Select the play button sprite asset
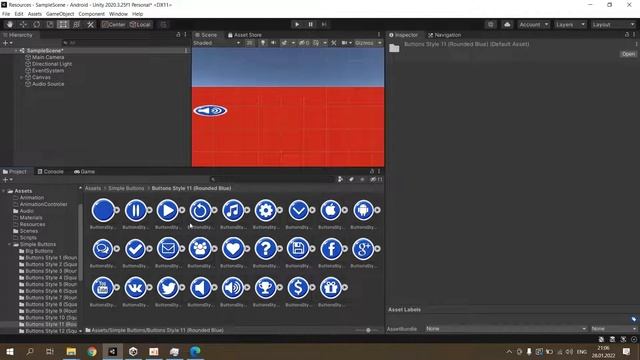Screen dimensions: 640x360 [168, 211]
